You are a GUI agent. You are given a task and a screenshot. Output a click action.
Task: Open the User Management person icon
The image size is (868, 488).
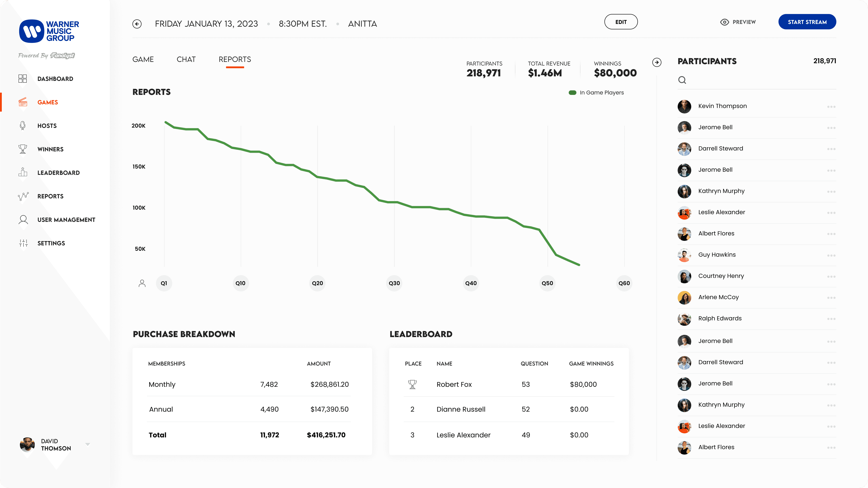tap(23, 220)
